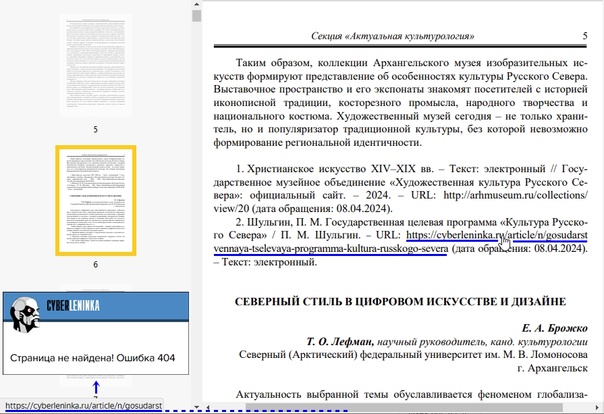This screenshot has height=414, width=604.
Task: Select the page 5 thumbnail
Action: click(x=95, y=65)
